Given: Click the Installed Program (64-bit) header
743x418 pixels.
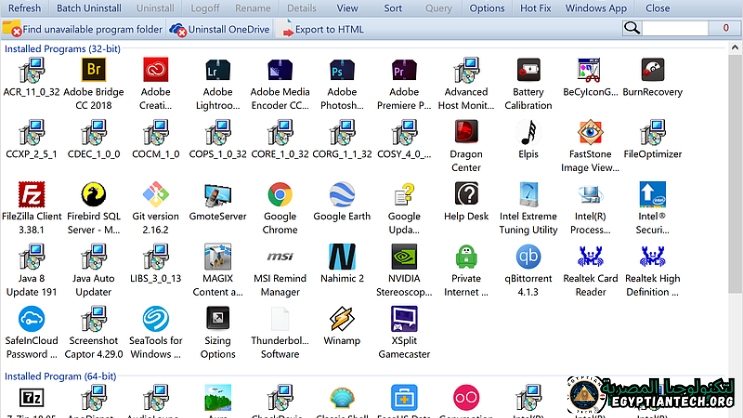Looking at the screenshot, I should [x=60, y=376].
